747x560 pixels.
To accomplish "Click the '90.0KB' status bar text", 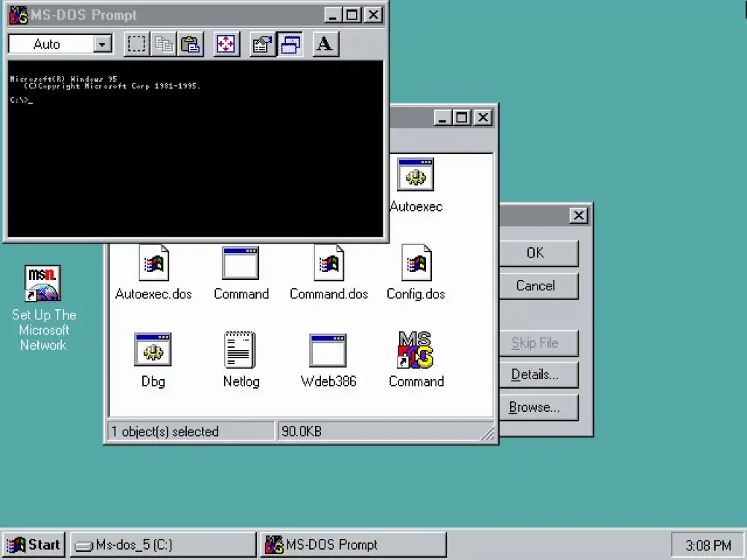I will (x=301, y=432).
